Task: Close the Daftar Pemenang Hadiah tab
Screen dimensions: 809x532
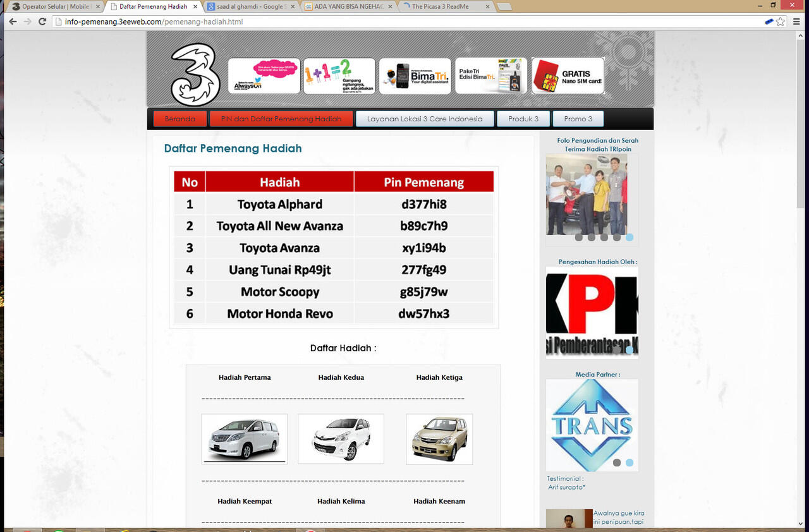Action: coord(195,6)
